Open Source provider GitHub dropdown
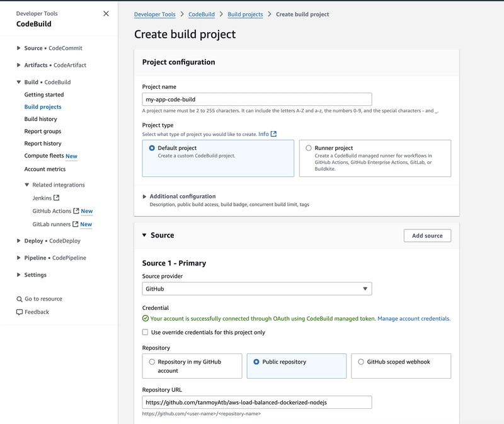Viewport: 504px width, 424px height. [257, 289]
